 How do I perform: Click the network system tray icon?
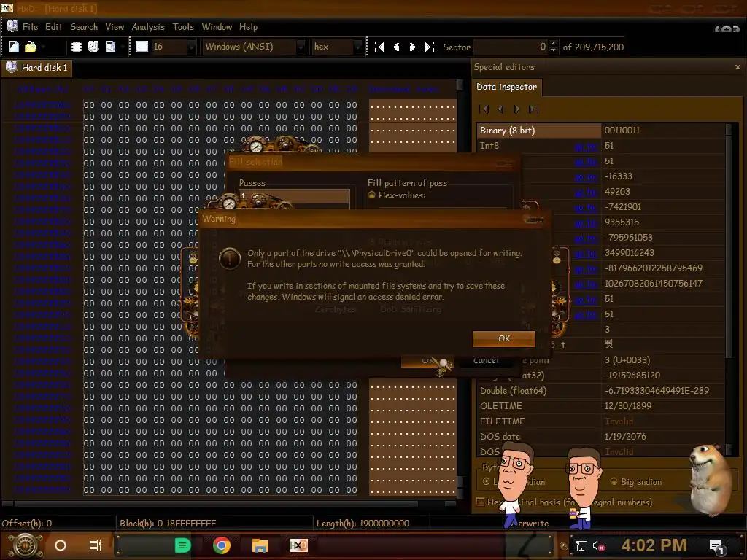coord(581,545)
